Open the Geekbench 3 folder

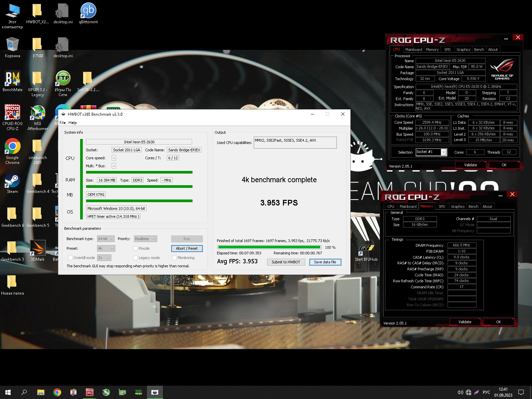(13, 251)
